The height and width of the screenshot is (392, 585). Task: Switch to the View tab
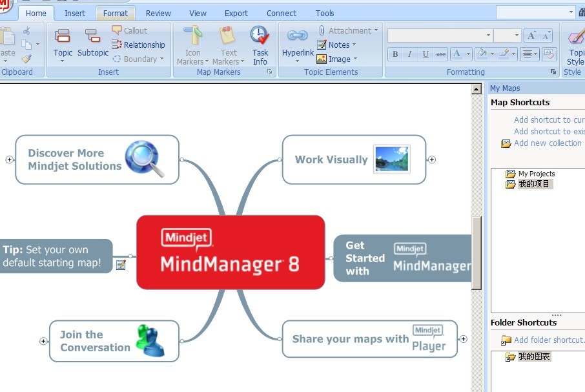198,13
